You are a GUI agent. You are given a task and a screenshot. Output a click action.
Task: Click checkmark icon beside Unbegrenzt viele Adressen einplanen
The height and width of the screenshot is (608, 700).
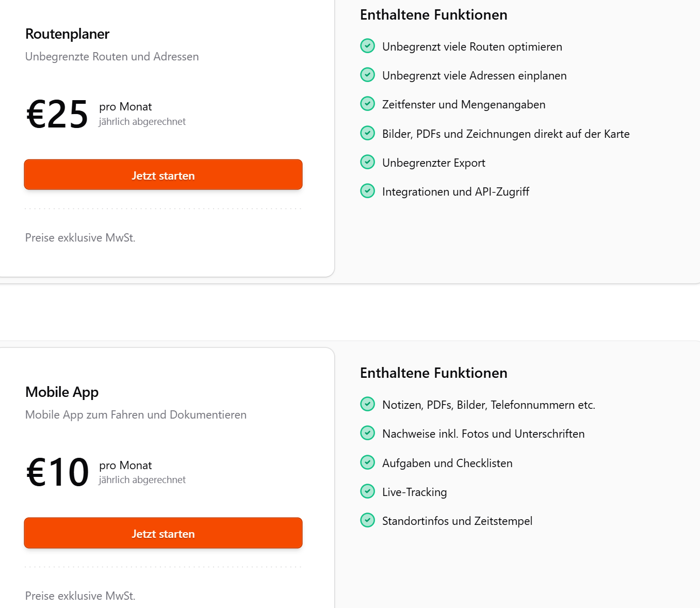pyautogui.click(x=367, y=75)
